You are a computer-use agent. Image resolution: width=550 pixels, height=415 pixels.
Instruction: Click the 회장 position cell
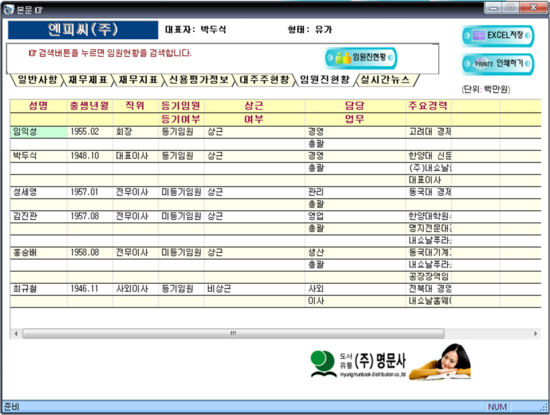pos(135,132)
